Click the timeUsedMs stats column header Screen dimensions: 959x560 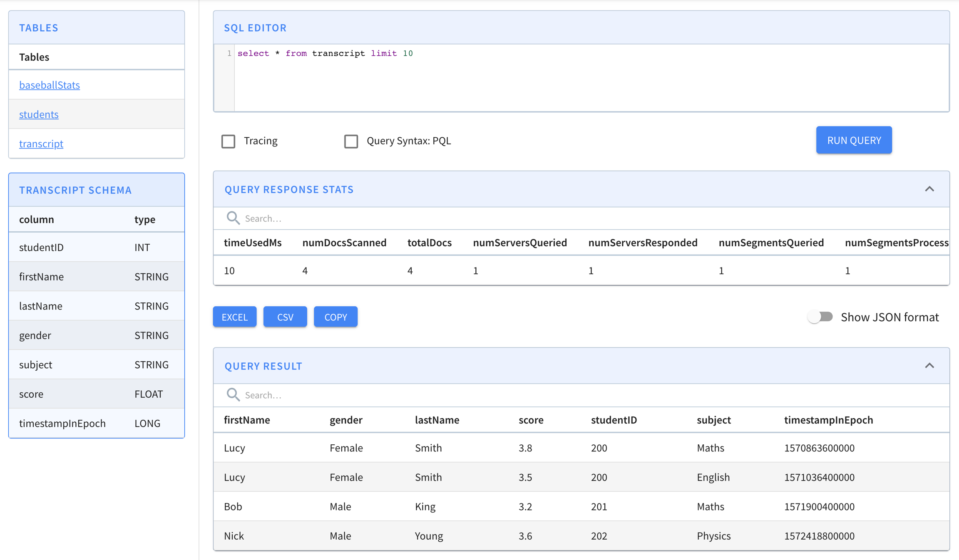click(253, 243)
